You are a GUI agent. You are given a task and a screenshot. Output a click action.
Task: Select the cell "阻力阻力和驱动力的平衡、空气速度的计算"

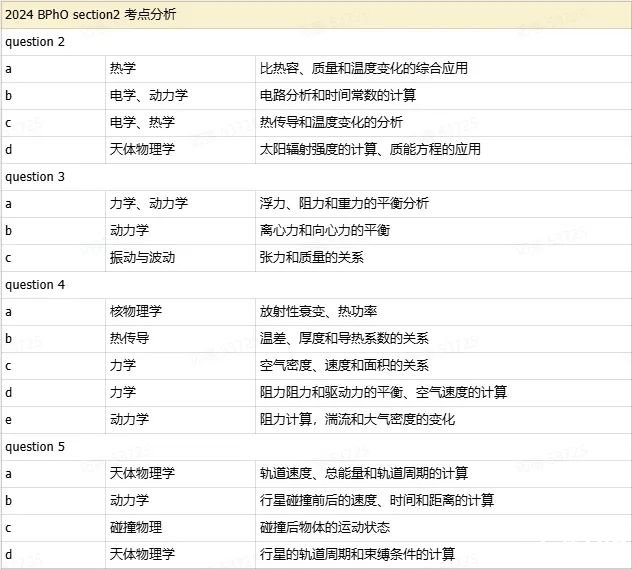pyautogui.click(x=443, y=393)
